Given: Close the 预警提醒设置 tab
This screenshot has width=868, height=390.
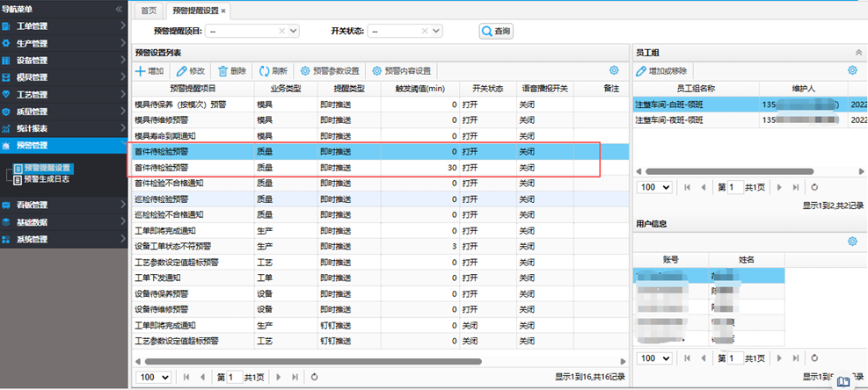Looking at the screenshot, I should click(223, 11).
